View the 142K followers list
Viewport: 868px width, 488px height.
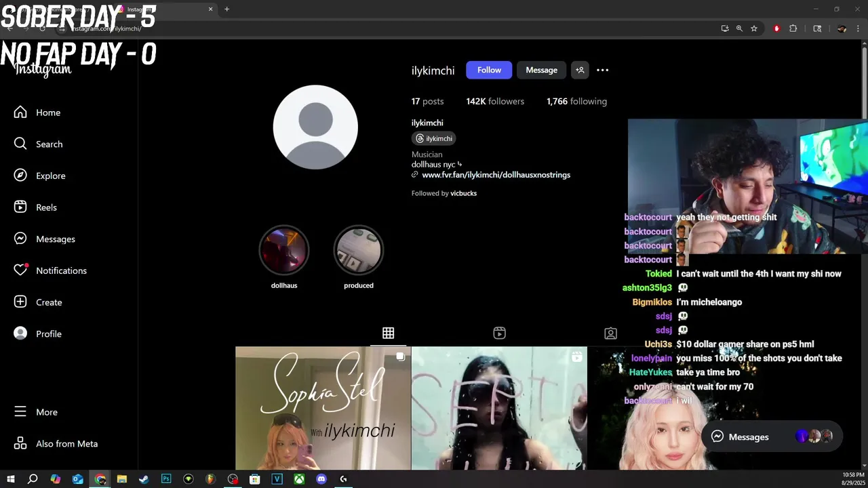[495, 101]
